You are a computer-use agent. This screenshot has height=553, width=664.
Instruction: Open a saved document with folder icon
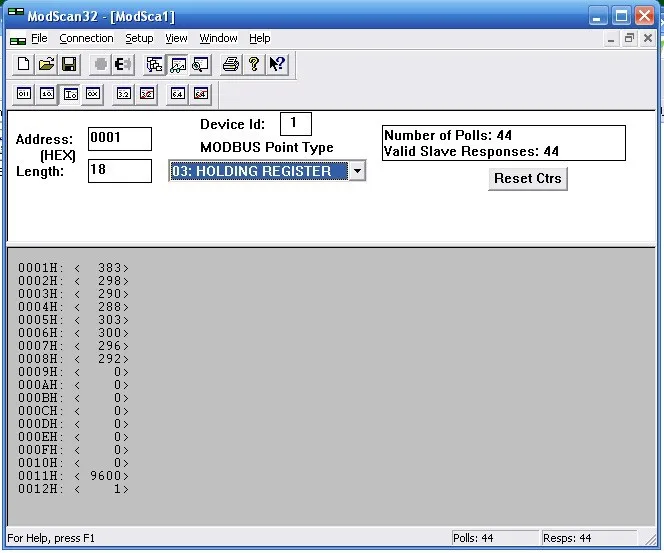point(46,64)
